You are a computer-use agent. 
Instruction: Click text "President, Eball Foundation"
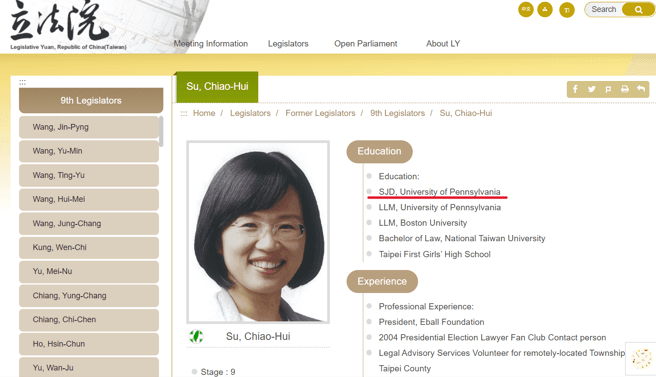[431, 322]
